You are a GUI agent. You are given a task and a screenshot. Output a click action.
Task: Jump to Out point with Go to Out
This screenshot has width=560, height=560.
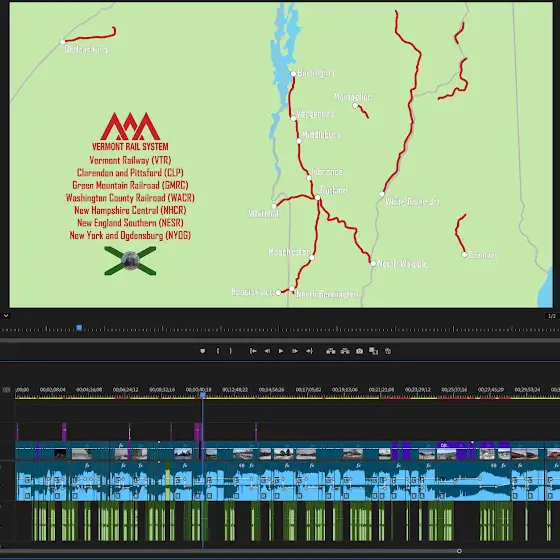point(309,351)
